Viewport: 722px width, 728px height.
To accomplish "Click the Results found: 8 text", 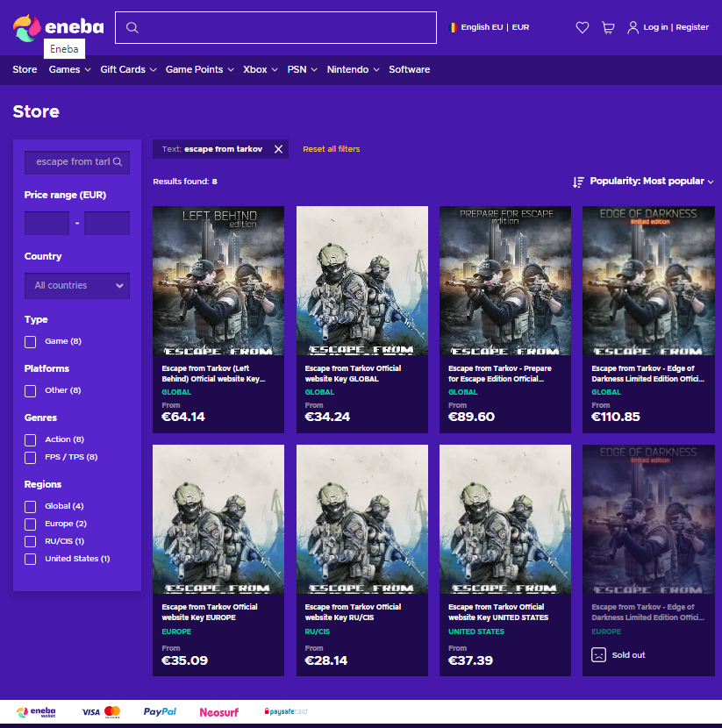I will pos(185,182).
